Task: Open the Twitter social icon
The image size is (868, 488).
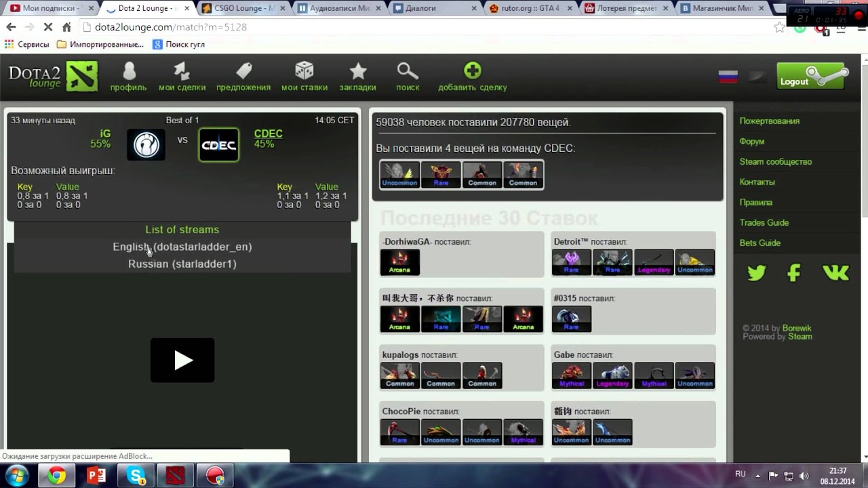Action: (x=756, y=272)
